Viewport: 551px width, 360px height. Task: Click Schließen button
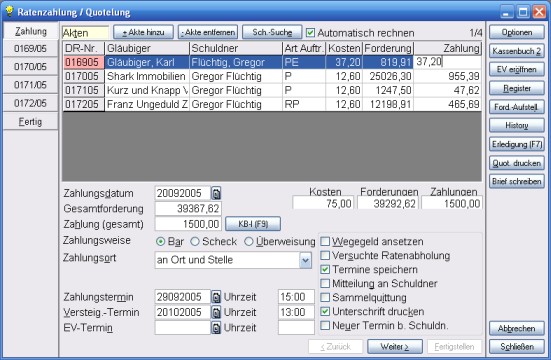point(517,347)
